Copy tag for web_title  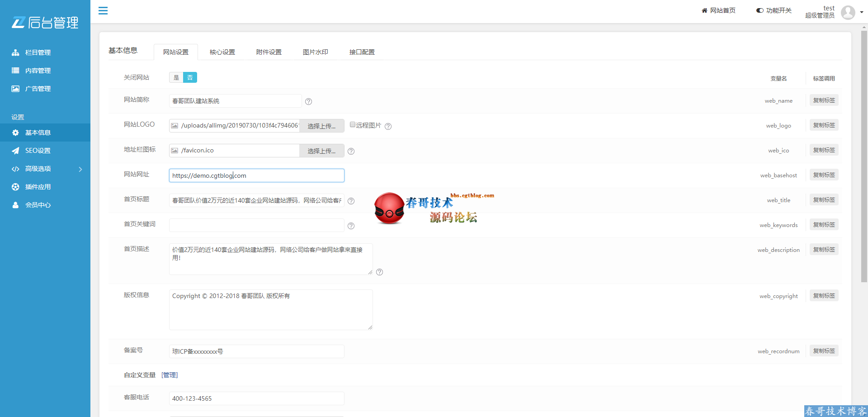(824, 200)
